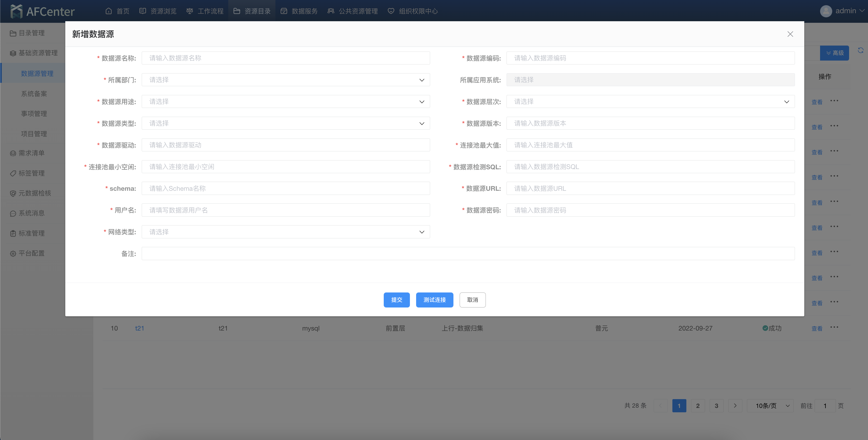
Task: Open the 数据源类型 dropdown
Action: point(286,123)
